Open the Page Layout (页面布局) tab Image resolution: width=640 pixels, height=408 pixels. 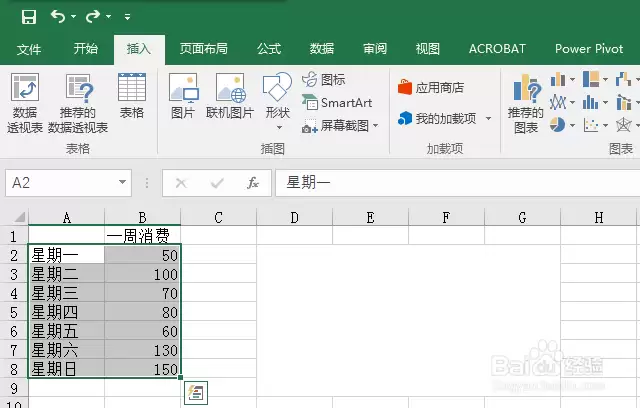pyautogui.click(x=203, y=49)
